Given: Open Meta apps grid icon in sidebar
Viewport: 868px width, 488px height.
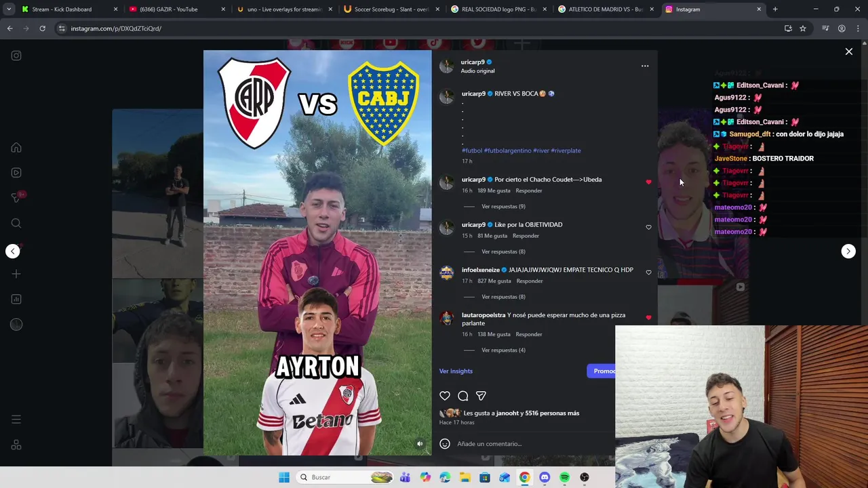Looking at the screenshot, I should pos(16,445).
